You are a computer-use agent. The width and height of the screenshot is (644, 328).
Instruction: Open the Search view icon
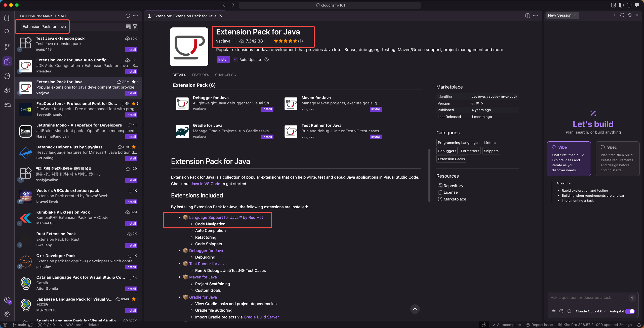click(x=7, y=32)
